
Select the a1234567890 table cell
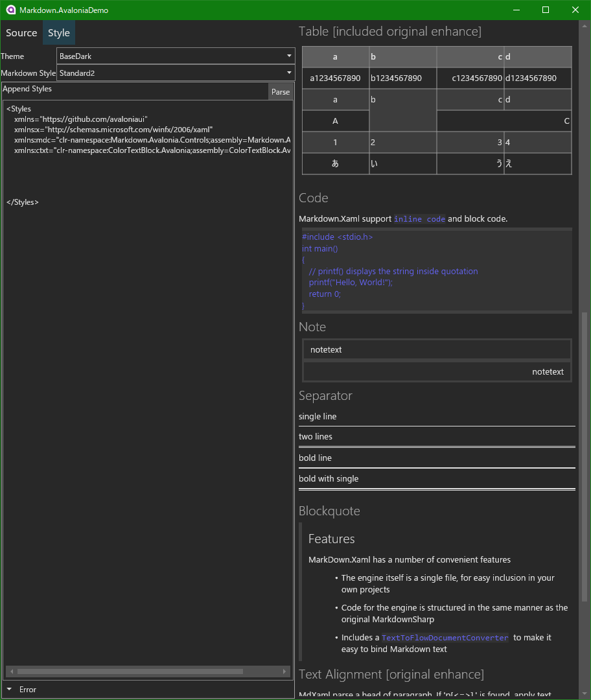click(335, 78)
